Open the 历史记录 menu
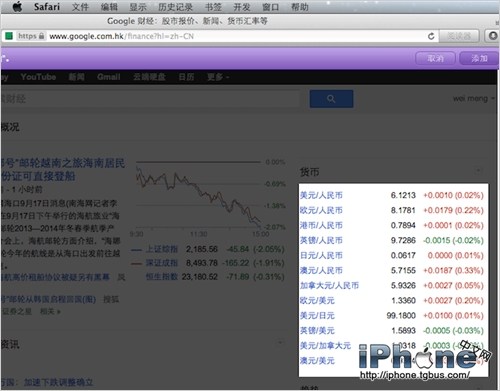Screen dimensions: 500x391 coord(175,7)
